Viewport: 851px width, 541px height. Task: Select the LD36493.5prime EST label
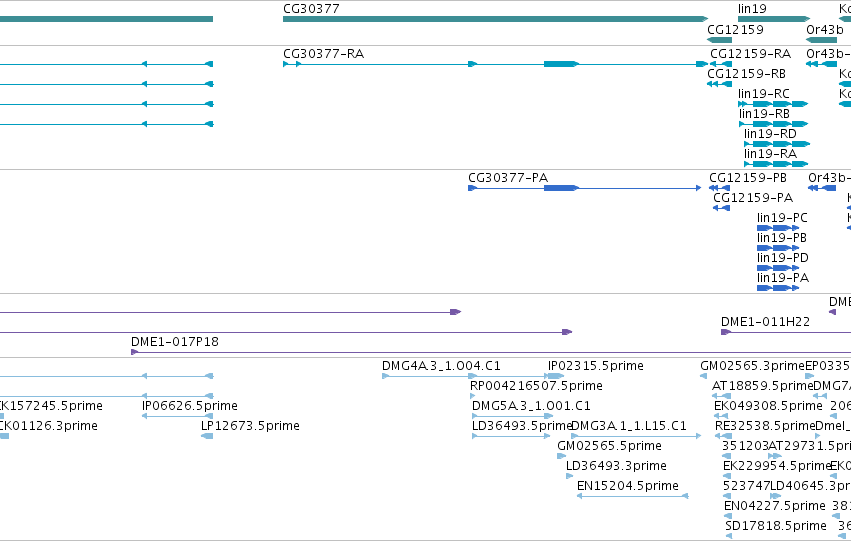tap(522, 426)
